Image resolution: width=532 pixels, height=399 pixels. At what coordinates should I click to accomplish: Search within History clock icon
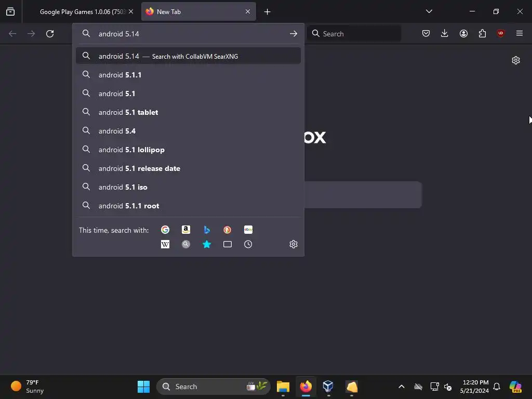[248, 244]
